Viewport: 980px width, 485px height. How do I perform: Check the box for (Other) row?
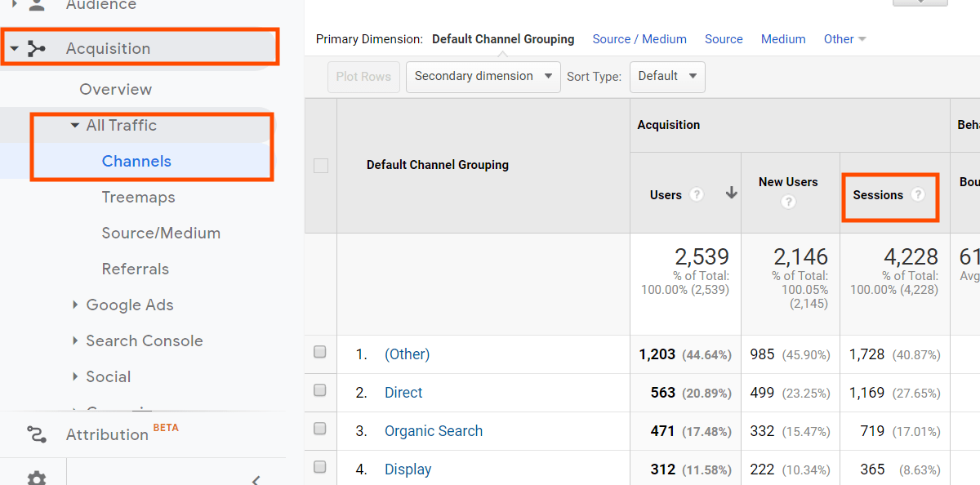(320, 352)
